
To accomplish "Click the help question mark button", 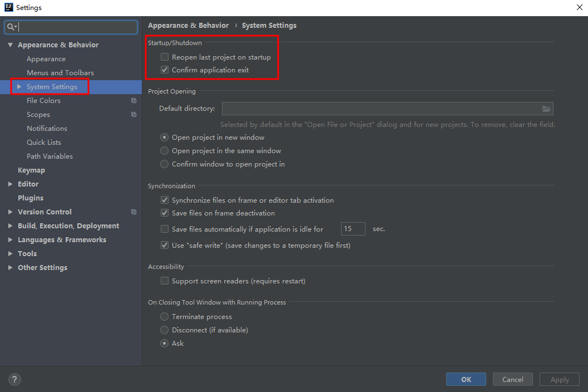I will pyautogui.click(x=14, y=379).
